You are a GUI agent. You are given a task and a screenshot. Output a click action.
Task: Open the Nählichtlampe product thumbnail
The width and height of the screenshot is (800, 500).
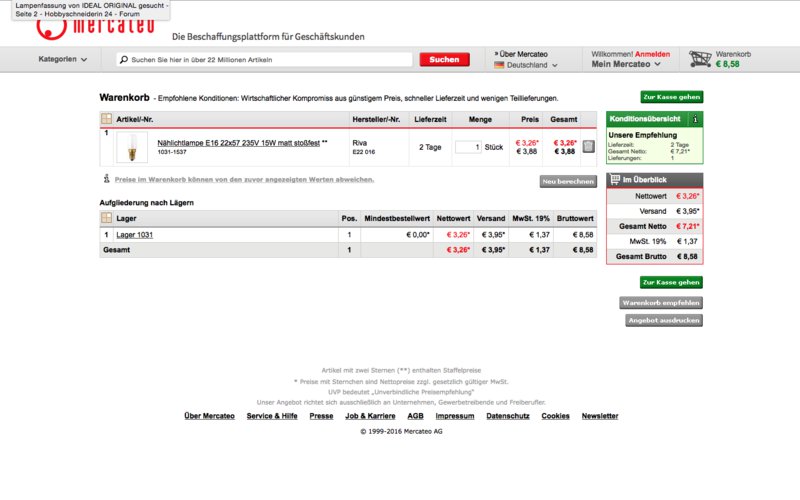(x=132, y=147)
